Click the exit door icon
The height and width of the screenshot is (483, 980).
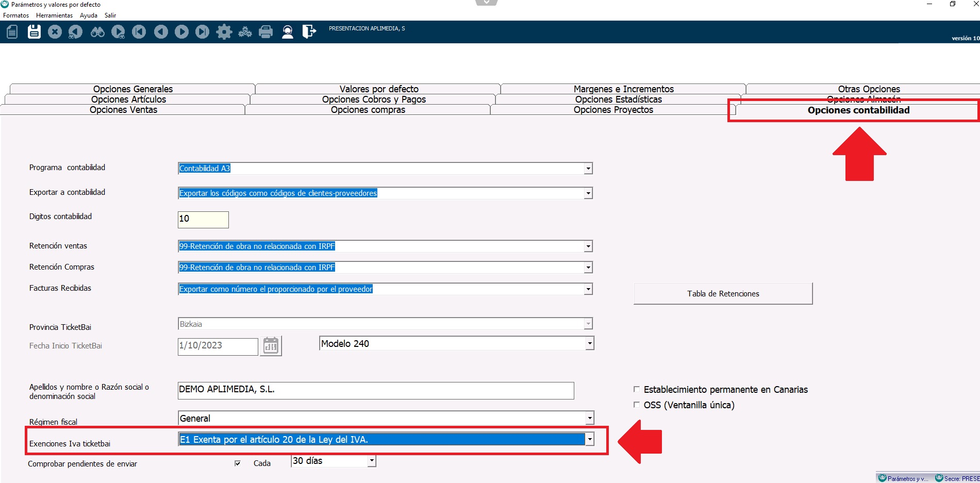tap(309, 32)
